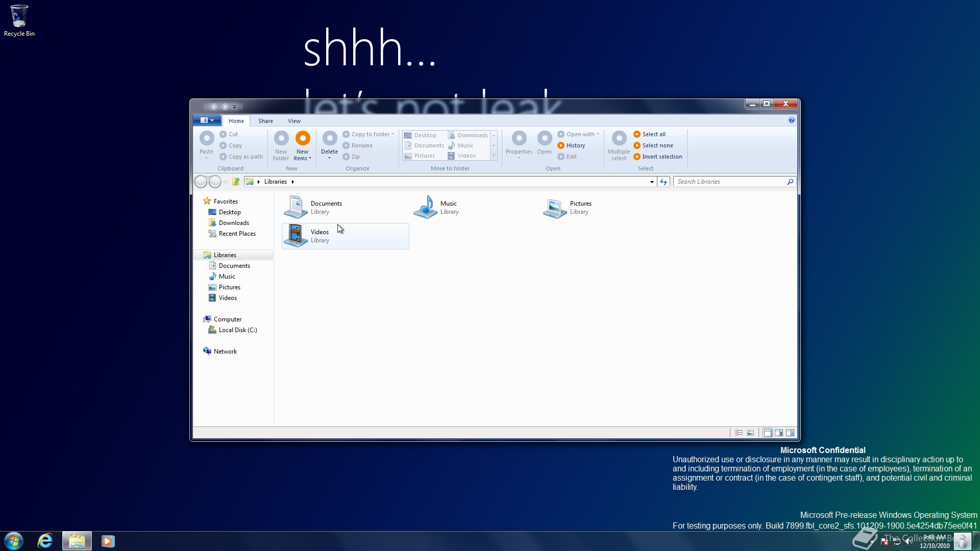This screenshot has width=980, height=551.
Task: Switch to the Share ribbon tab
Action: pyautogui.click(x=265, y=121)
